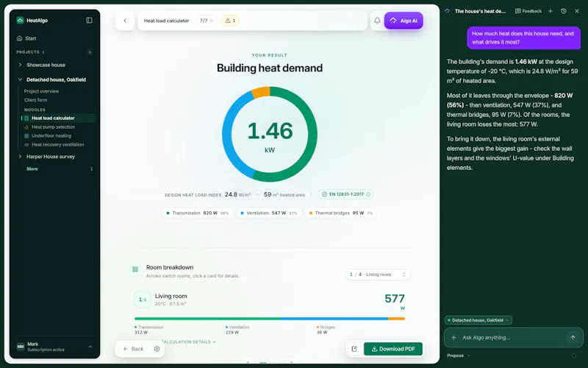Add attachment with plus in chat input
The image size is (588, 368).
click(x=453, y=338)
